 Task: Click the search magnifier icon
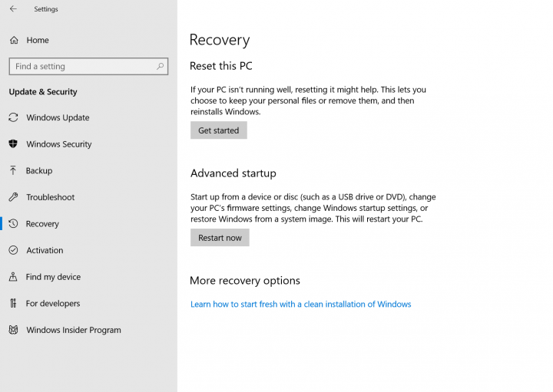pos(160,66)
